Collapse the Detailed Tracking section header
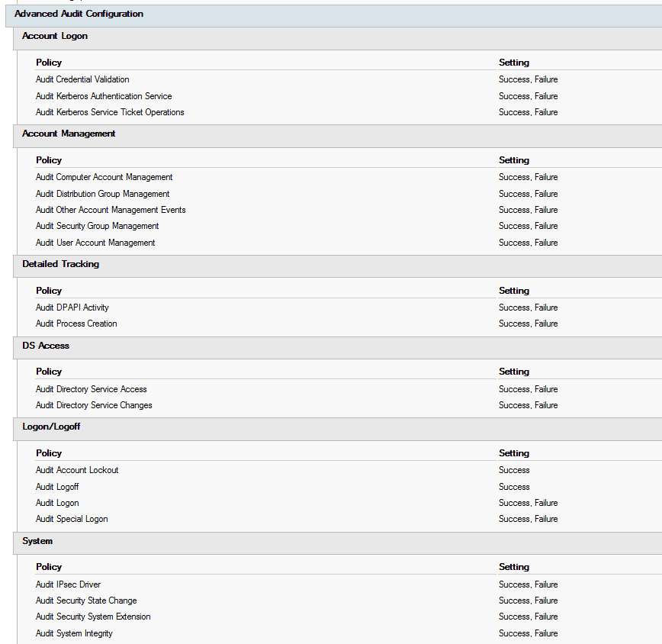Image resolution: width=662 pixels, height=644 pixels. click(60, 265)
